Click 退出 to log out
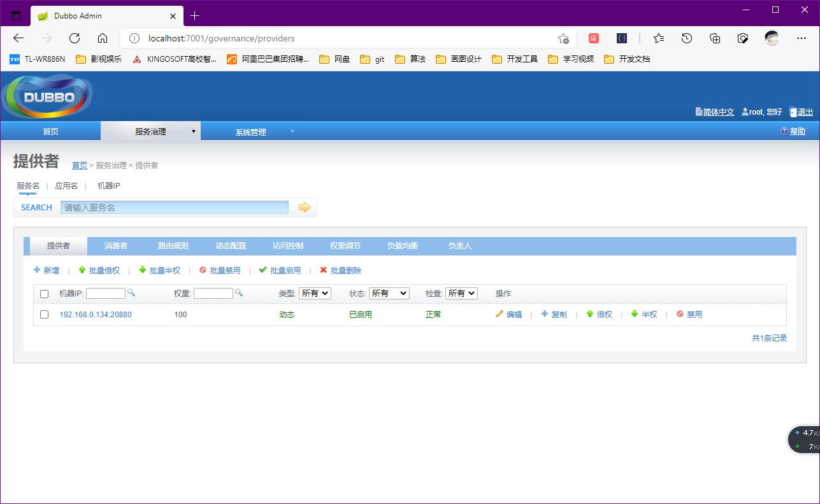 click(802, 112)
